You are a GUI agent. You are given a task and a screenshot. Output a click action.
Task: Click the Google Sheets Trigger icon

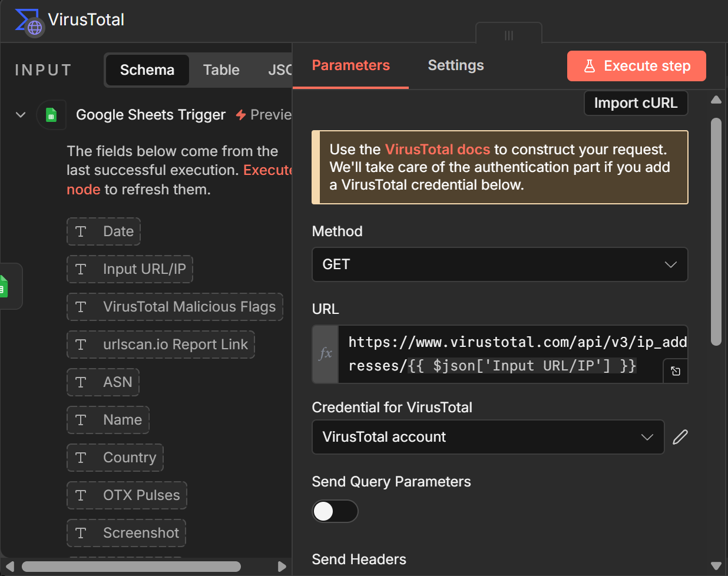coord(51,115)
